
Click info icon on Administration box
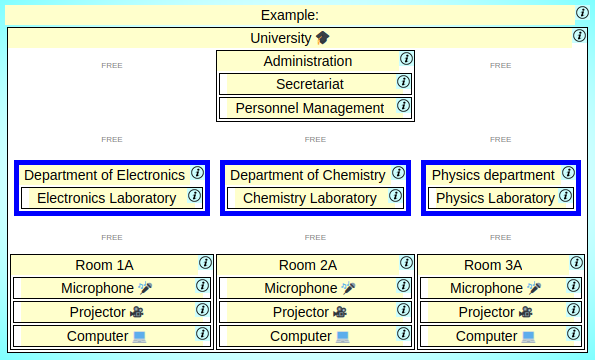point(406,59)
